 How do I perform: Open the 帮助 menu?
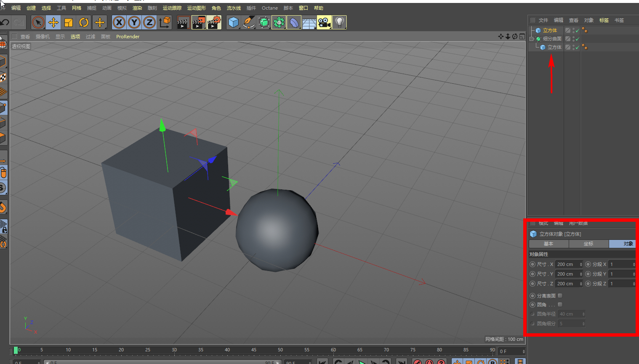click(319, 8)
